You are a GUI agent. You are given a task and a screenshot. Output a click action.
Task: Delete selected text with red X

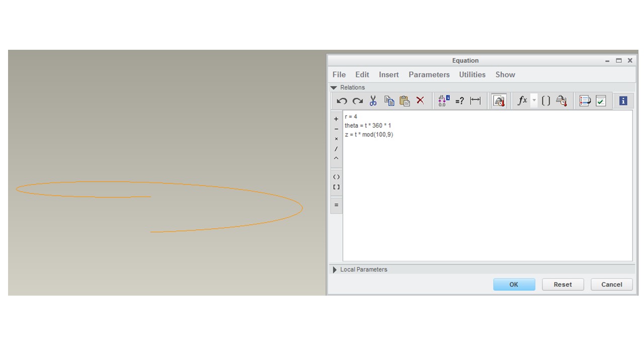420,101
